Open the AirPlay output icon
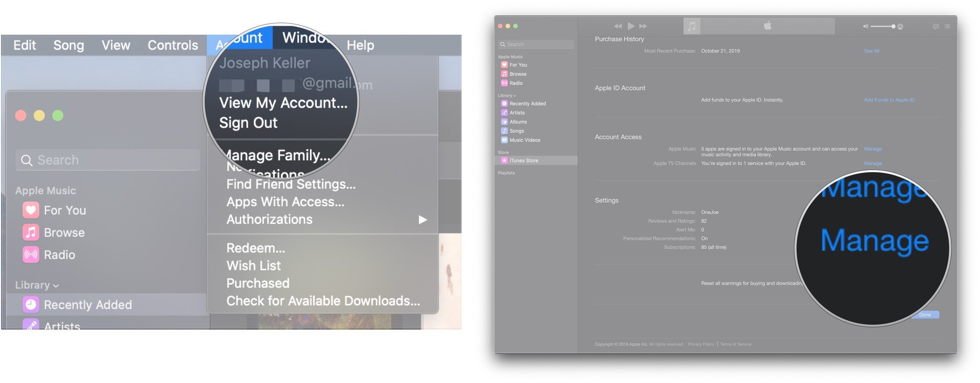 pyautogui.click(x=900, y=27)
